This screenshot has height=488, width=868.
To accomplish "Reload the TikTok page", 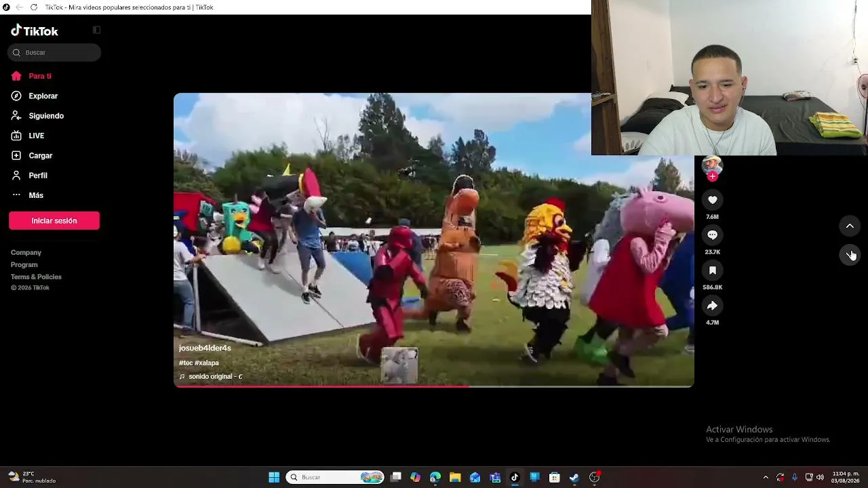I will (34, 7).
